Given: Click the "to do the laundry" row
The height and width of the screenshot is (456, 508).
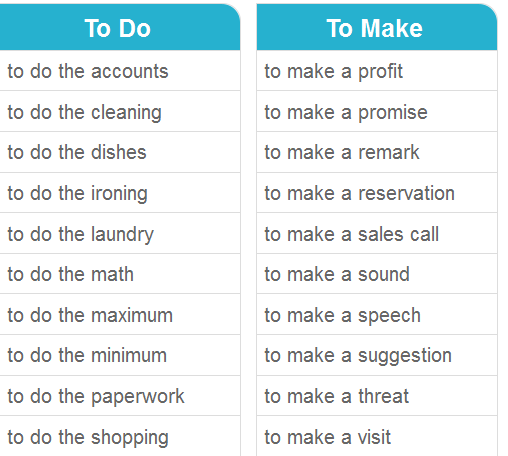Looking at the screenshot, I should pyautogui.click(x=120, y=233).
